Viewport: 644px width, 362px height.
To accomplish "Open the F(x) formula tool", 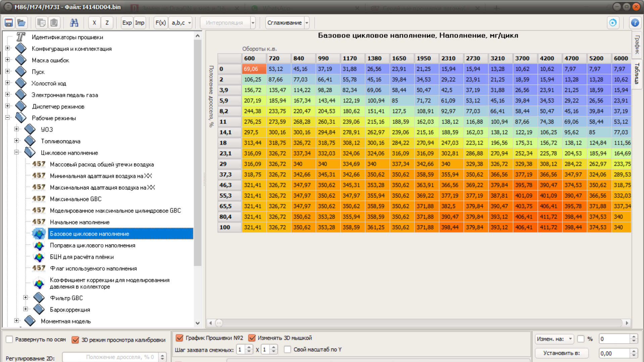I will 160,23.
